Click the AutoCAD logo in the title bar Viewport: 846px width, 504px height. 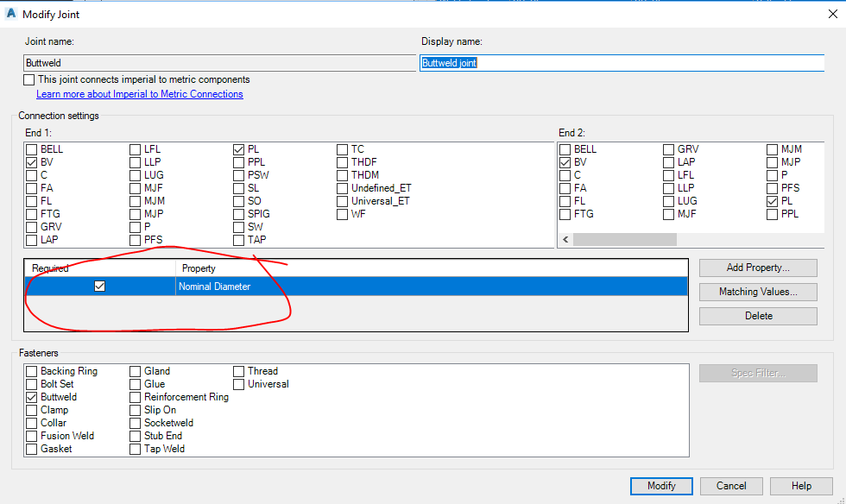point(10,14)
